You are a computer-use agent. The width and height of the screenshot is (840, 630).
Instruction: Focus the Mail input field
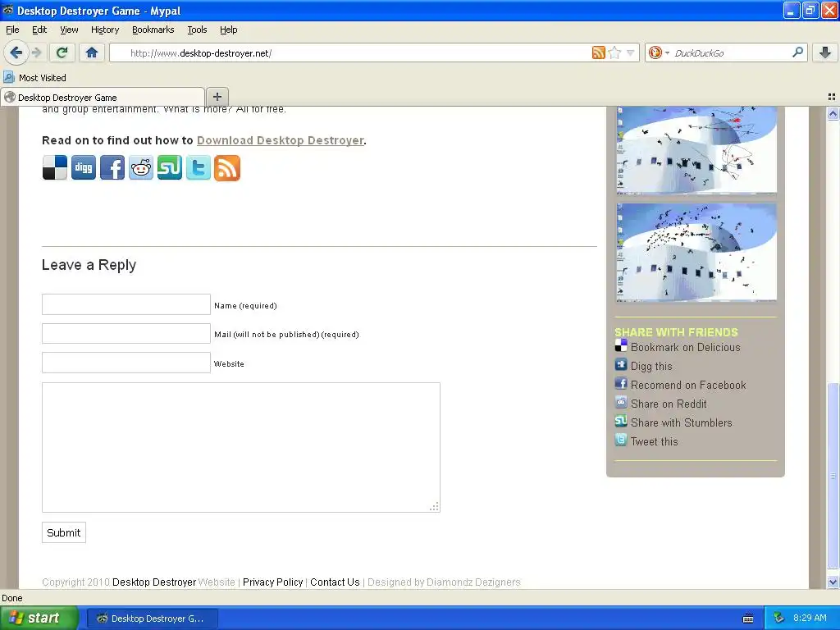coord(126,333)
